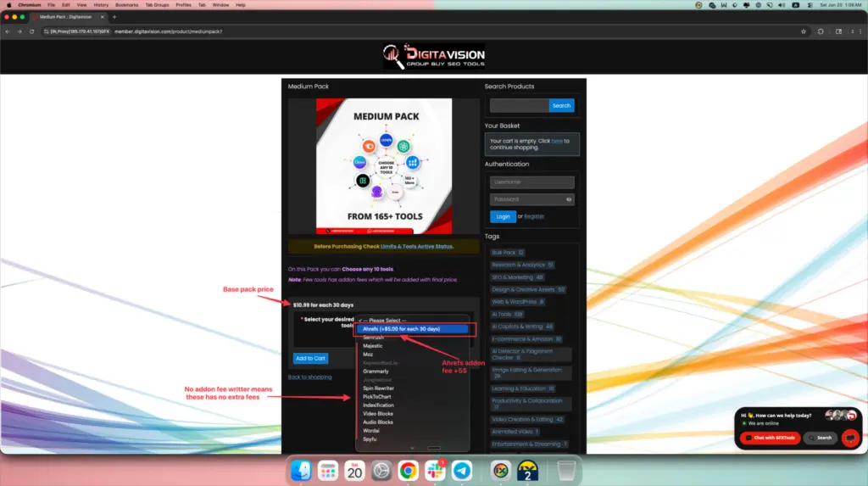Image resolution: width=868 pixels, height=486 pixels.
Task: Reload the page with refresh icon
Action: [31, 31]
